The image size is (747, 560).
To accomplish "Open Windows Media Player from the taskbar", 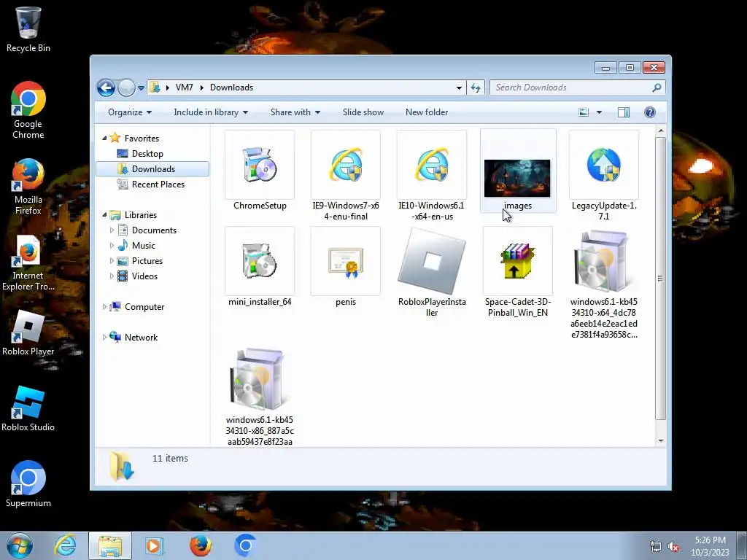I will 153,545.
